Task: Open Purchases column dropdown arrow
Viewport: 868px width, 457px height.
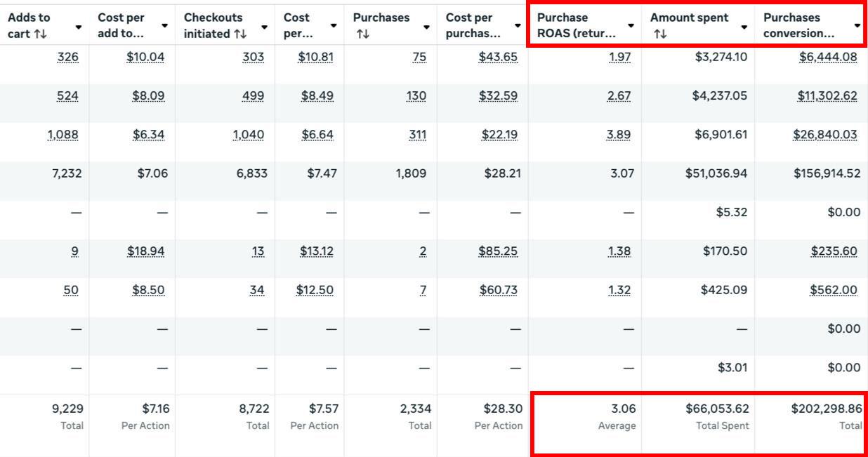Action: pos(426,27)
